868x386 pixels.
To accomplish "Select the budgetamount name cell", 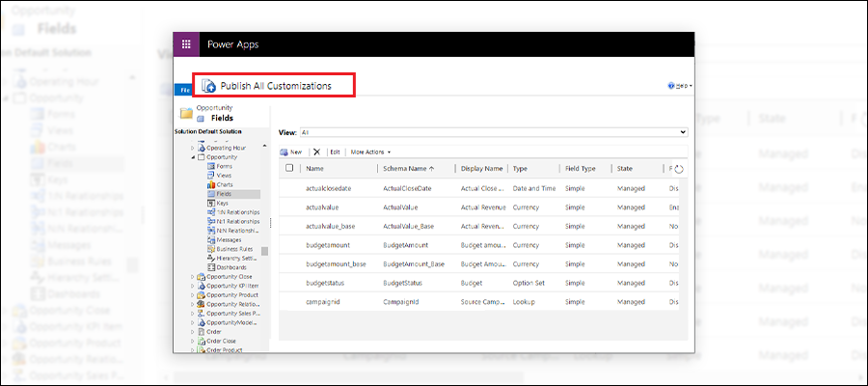I will click(328, 245).
